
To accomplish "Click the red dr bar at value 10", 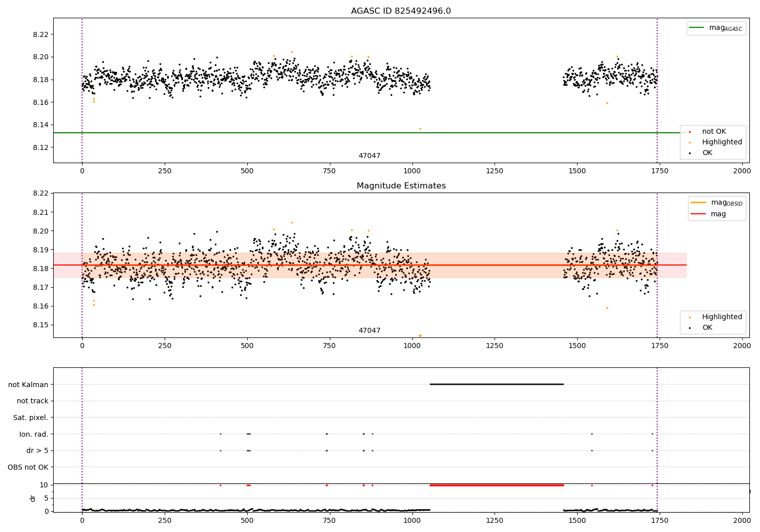I will coord(497,485).
